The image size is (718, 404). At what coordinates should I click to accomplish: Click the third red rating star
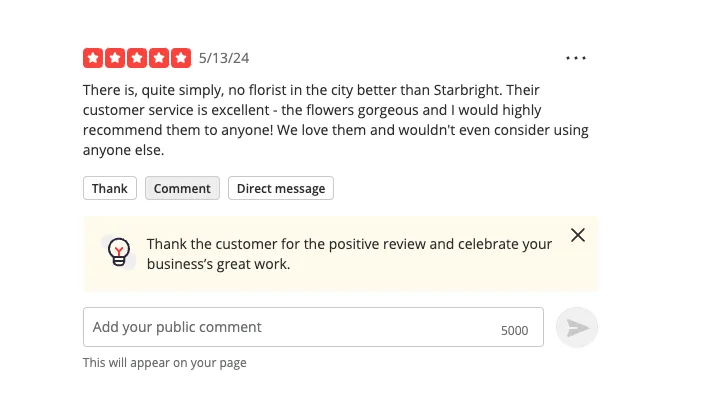click(x=137, y=58)
